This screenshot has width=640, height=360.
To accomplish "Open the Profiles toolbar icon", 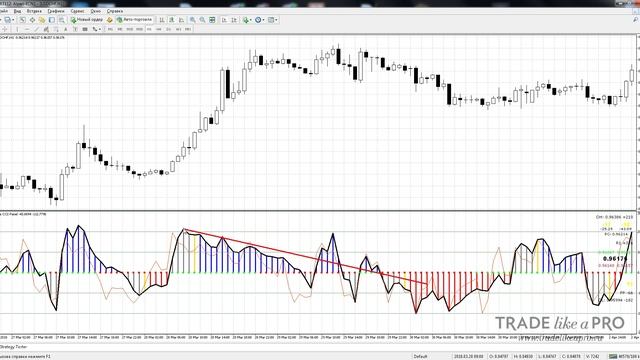I will click(7, 20).
